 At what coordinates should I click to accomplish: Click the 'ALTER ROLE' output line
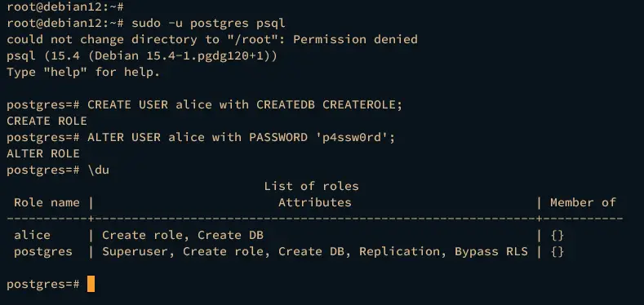[43, 153]
